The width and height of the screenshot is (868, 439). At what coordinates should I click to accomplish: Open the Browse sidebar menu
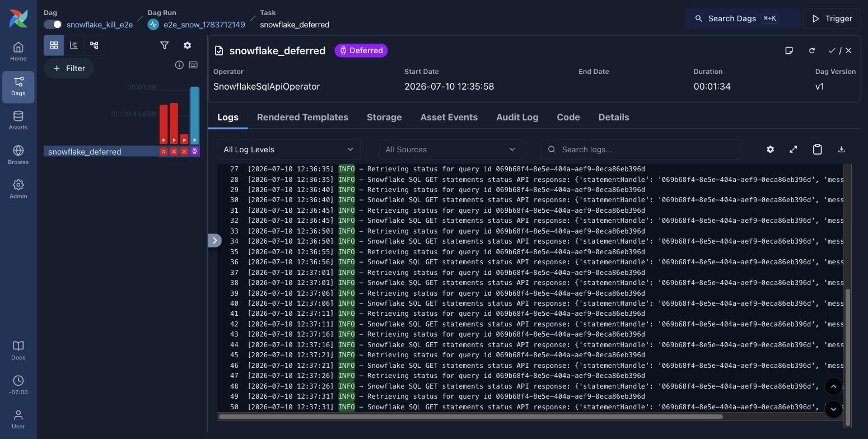click(18, 155)
